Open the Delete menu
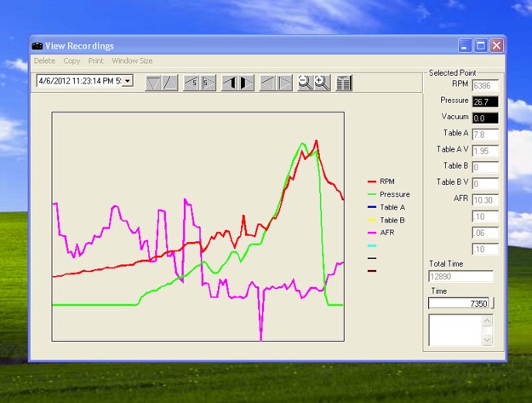This screenshot has width=532, height=403. [x=44, y=61]
